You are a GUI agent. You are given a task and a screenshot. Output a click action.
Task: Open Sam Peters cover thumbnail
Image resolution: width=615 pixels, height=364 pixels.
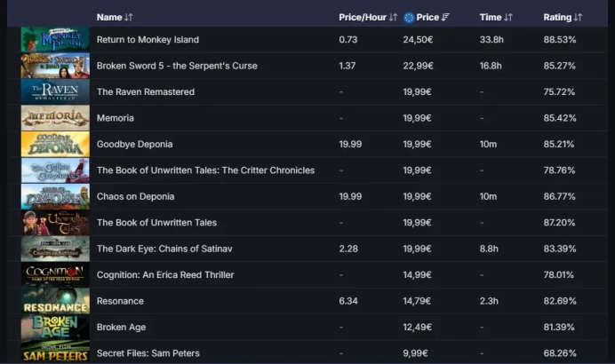point(55,352)
